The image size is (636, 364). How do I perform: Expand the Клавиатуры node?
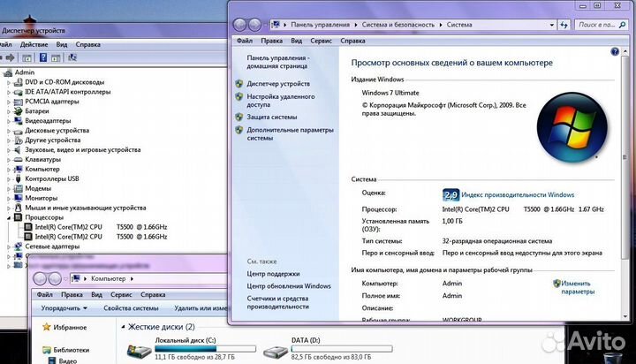pyautogui.click(x=9, y=160)
